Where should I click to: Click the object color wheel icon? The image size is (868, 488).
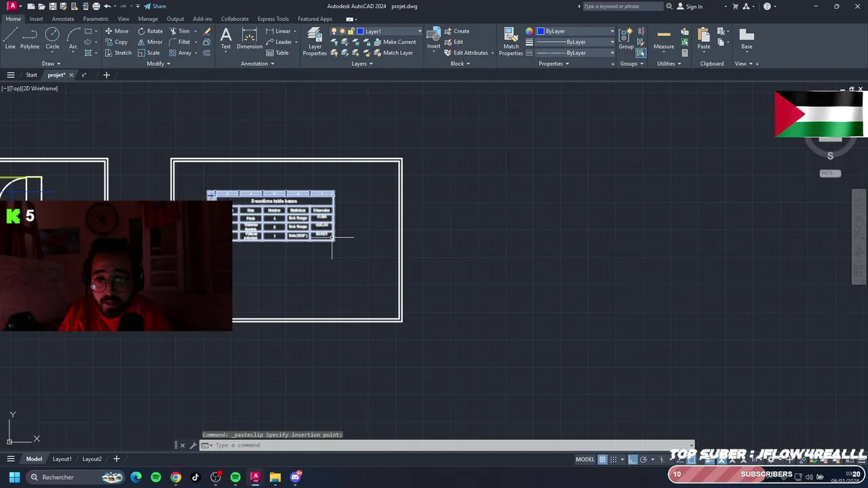(530, 31)
